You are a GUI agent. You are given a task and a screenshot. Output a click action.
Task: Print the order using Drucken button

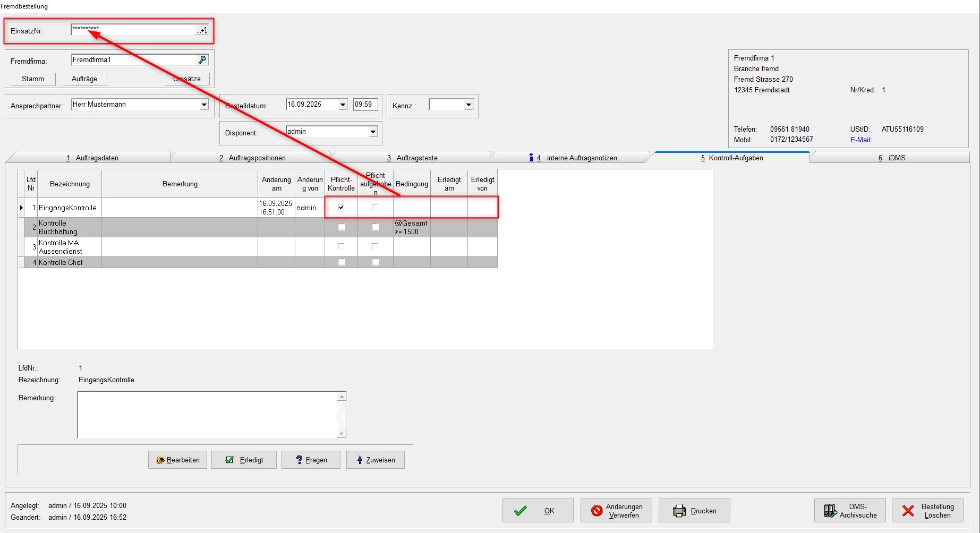(x=694, y=511)
